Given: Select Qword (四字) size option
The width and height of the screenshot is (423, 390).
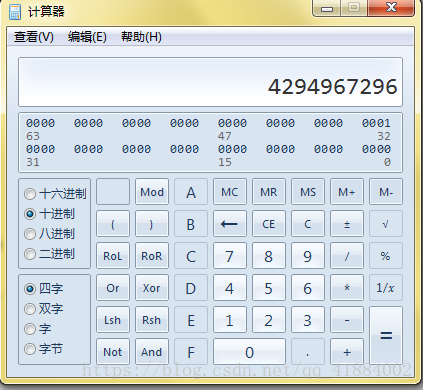Looking at the screenshot, I should click(43, 289).
